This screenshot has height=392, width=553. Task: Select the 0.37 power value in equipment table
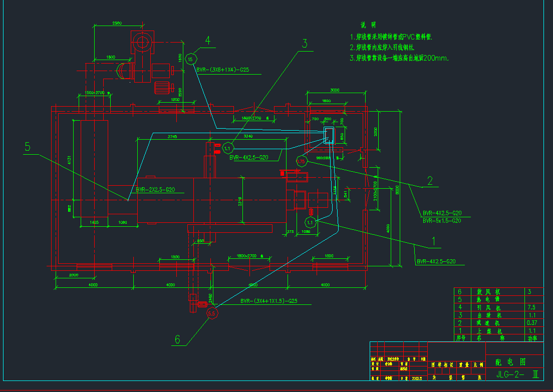pyautogui.click(x=532, y=323)
